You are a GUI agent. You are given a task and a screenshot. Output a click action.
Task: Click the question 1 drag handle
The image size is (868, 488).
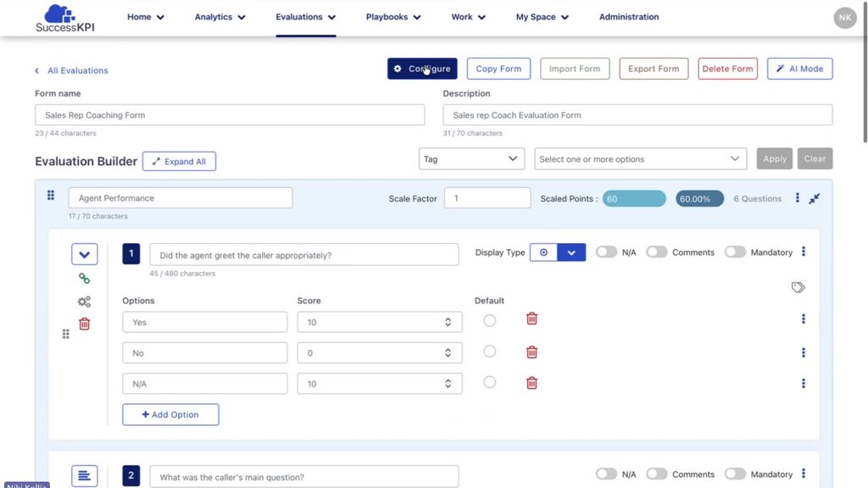[66, 334]
